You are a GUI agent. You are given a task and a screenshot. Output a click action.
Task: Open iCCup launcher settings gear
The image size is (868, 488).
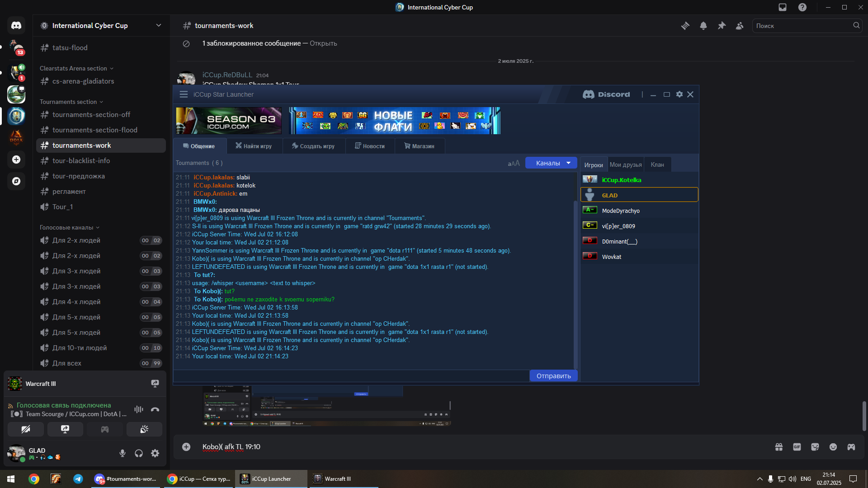[x=679, y=94]
